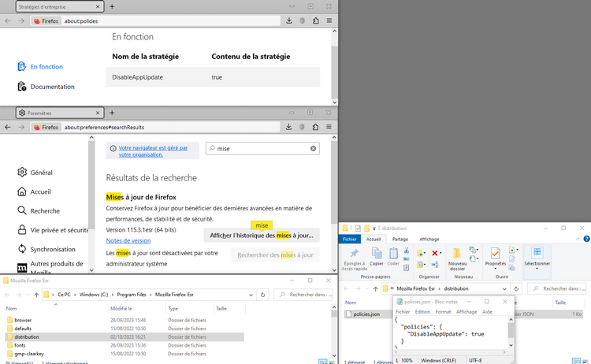
Task: Open Vie privée et sécurité settings
Action: [x=52, y=230]
